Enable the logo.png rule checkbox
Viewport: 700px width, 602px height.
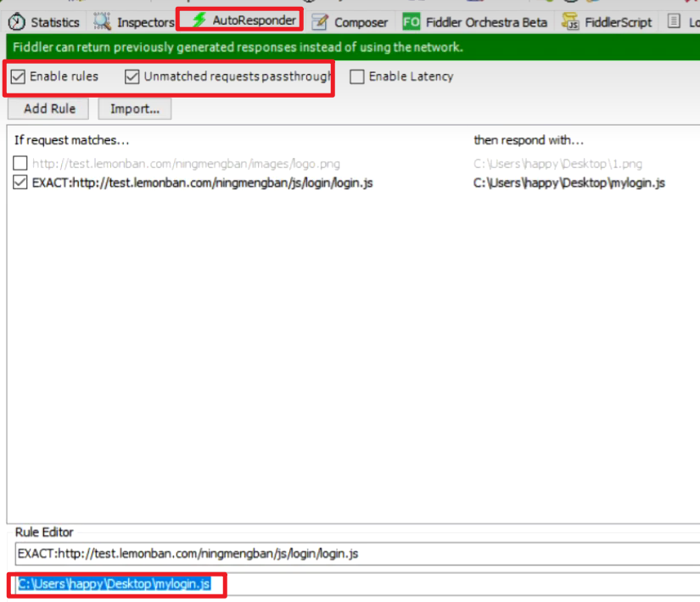pos(20,163)
